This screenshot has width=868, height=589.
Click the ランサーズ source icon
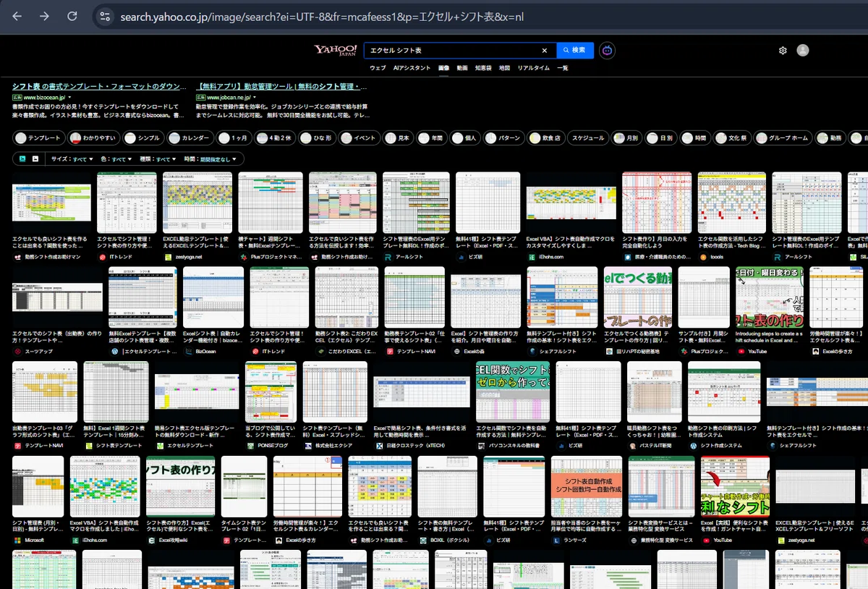pos(556,540)
